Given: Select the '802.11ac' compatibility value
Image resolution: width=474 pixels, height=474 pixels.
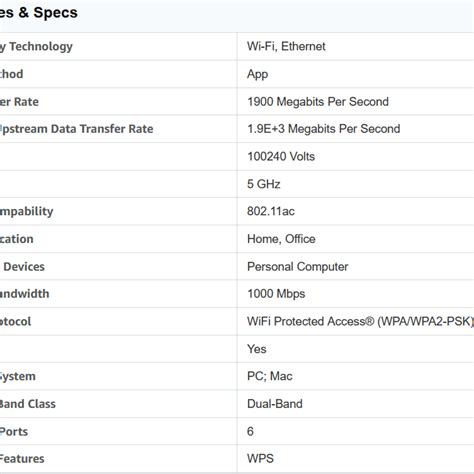Looking at the screenshot, I should (271, 211).
